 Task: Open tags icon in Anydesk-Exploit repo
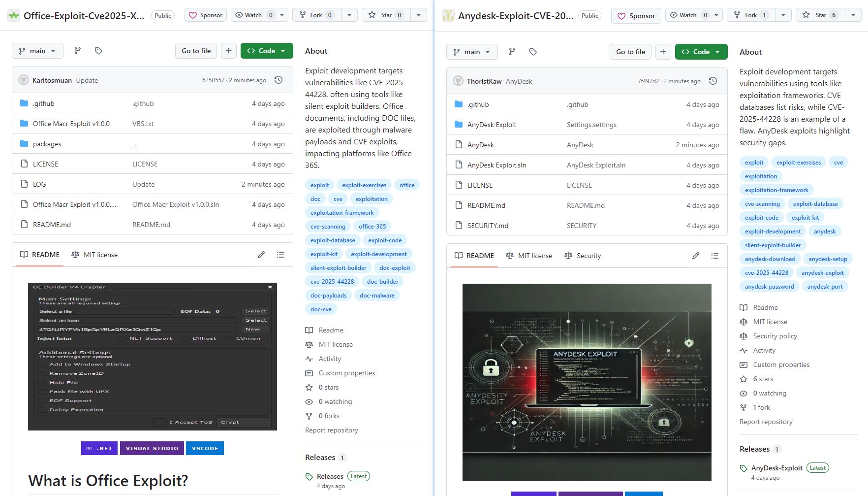533,52
